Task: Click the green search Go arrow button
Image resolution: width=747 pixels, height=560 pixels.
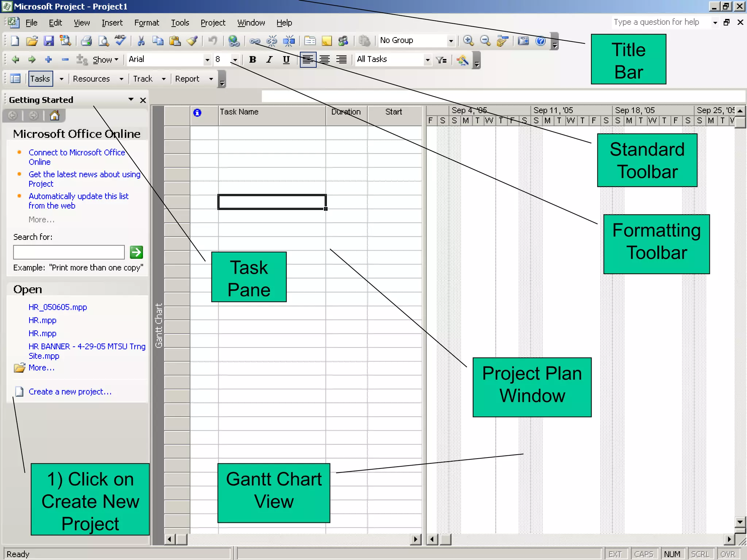Action: [136, 252]
